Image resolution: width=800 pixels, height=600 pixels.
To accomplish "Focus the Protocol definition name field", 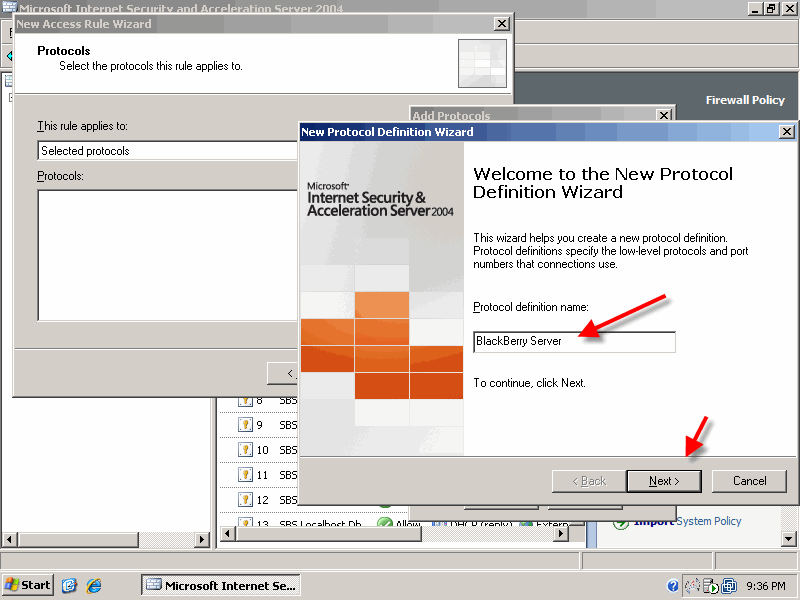I will tap(574, 341).
